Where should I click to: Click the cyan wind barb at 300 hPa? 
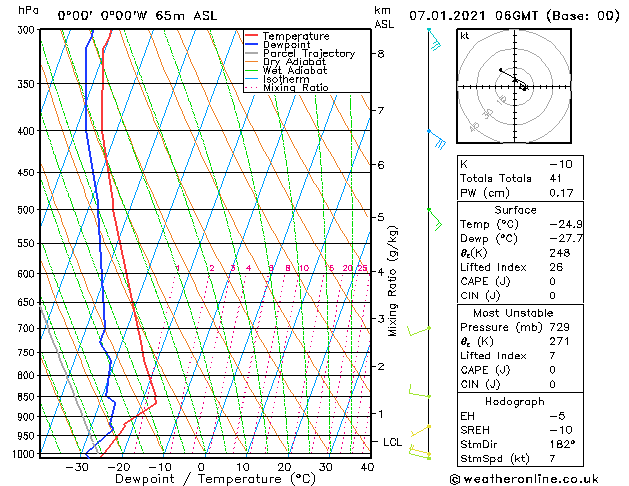[x=434, y=40]
